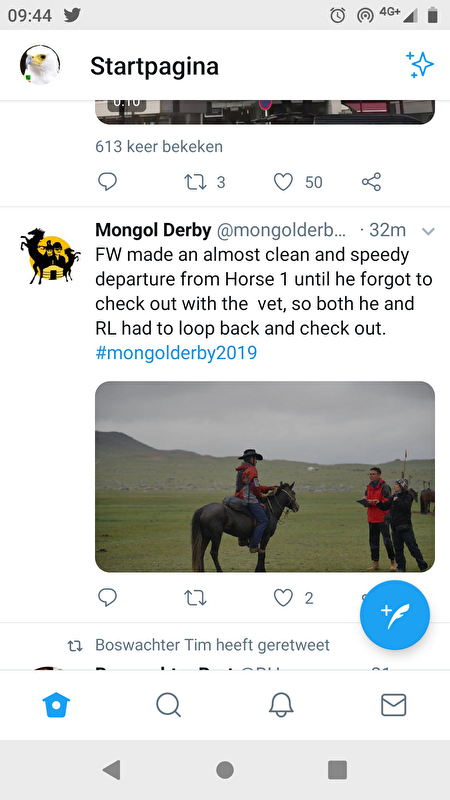450x800 pixels.
Task: View the horse rider photo
Action: pos(265,477)
